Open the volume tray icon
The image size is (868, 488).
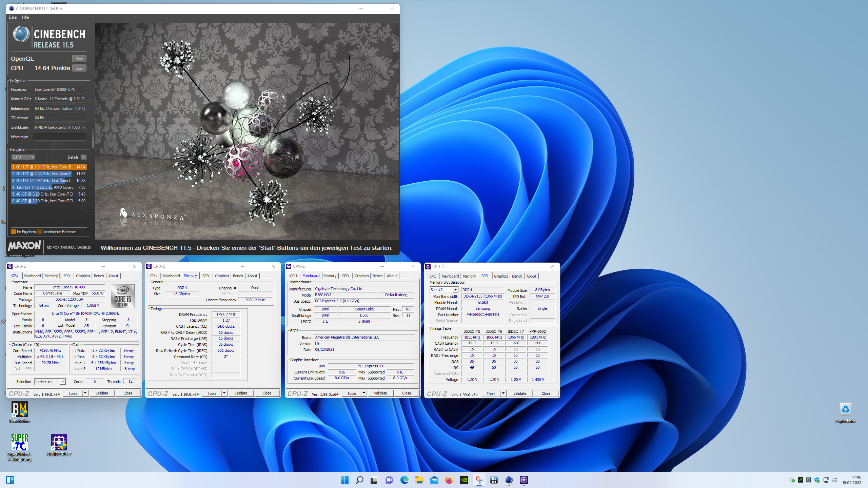point(834,480)
